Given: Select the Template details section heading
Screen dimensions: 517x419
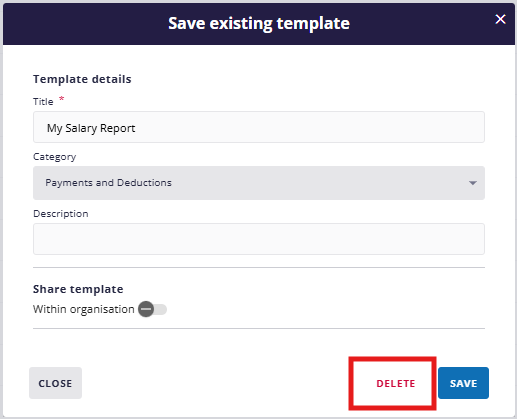Looking at the screenshot, I should tap(82, 79).
